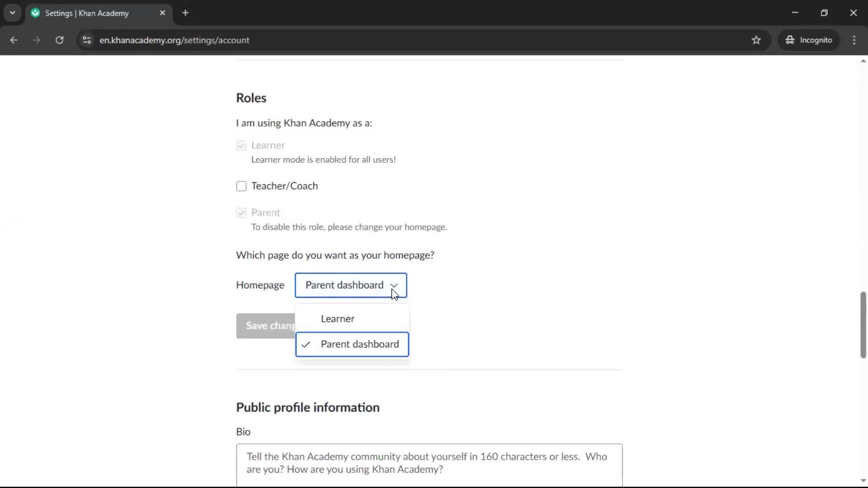Enable the Teacher/Coach role checkbox
Image resolution: width=868 pixels, height=488 pixels.
(x=241, y=186)
